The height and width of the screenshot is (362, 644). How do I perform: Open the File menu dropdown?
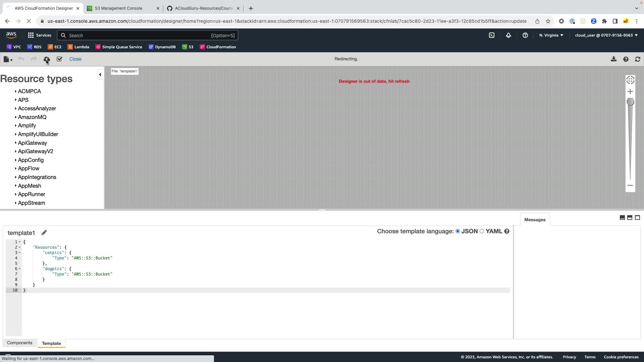tap(8, 59)
